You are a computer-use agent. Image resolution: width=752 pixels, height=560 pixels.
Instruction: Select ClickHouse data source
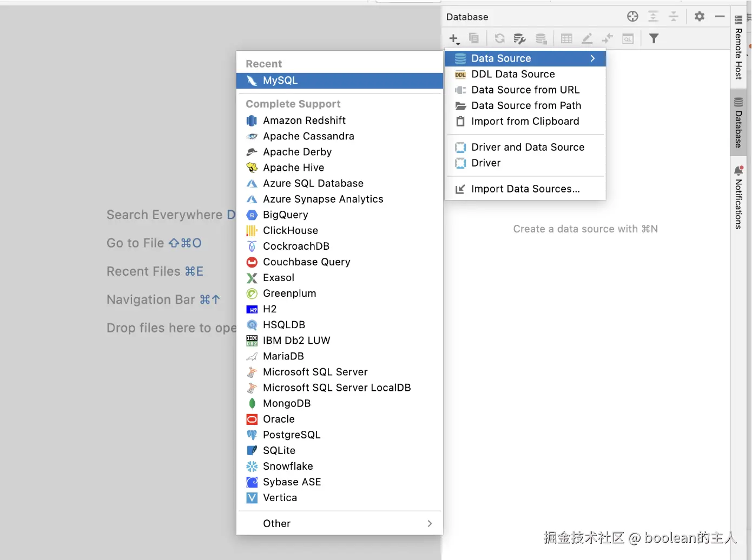[x=340, y=230]
